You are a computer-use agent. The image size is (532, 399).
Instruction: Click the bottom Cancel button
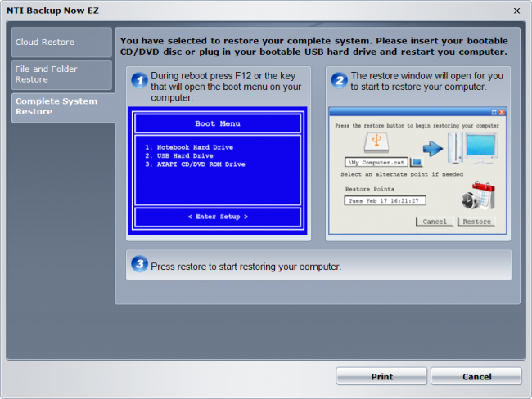[476, 376]
